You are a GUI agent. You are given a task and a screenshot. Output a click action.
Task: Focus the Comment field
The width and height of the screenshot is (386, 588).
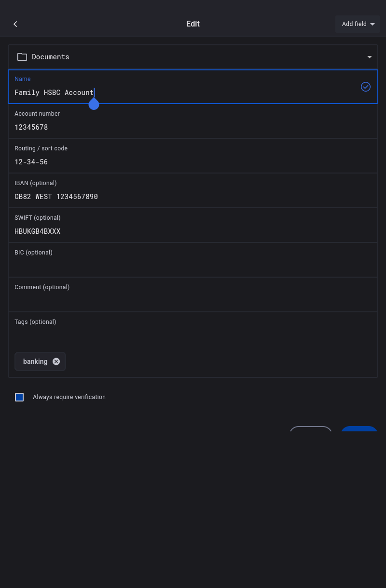coord(193,301)
